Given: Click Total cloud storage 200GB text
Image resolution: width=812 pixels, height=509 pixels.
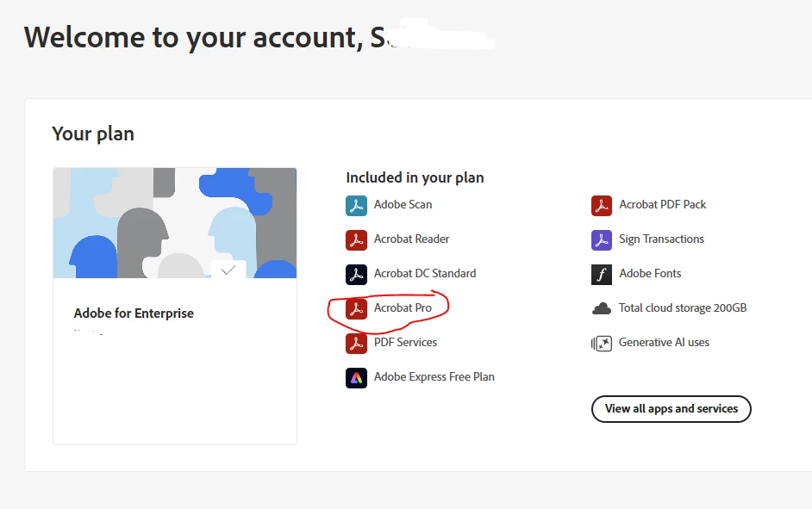Looking at the screenshot, I should click(x=683, y=307).
